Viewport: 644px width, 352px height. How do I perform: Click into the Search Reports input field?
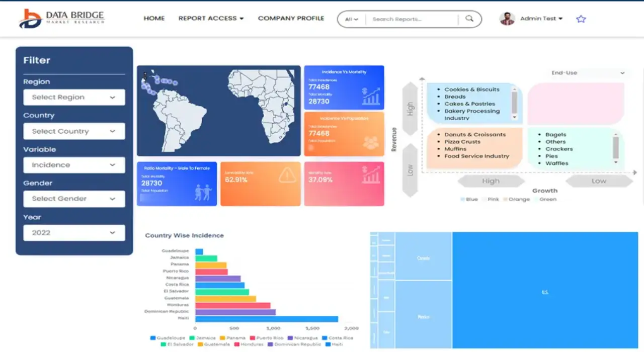pyautogui.click(x=413, y=19)
